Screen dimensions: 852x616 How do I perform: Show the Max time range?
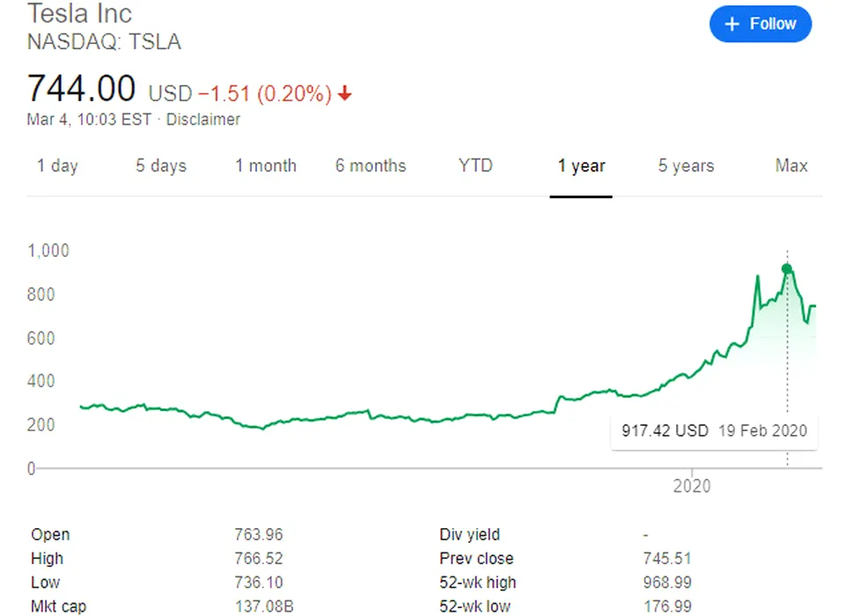coord(791,165)
